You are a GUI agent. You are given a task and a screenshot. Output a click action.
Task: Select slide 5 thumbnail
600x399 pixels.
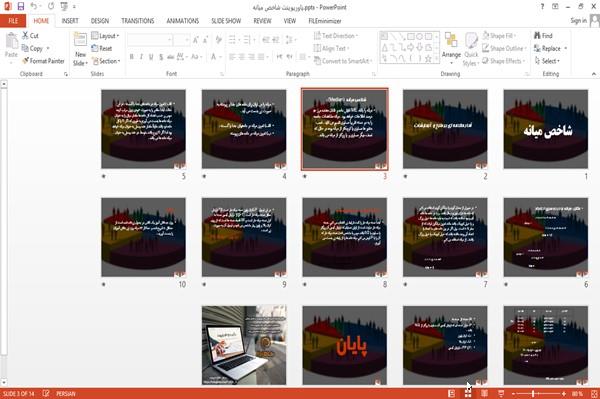[x=143, y=129]
